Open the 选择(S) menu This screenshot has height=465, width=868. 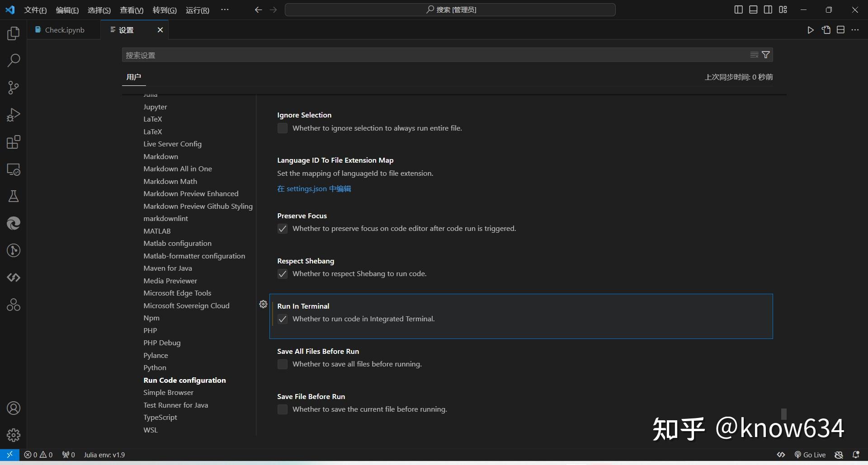(x=99, y=10)
